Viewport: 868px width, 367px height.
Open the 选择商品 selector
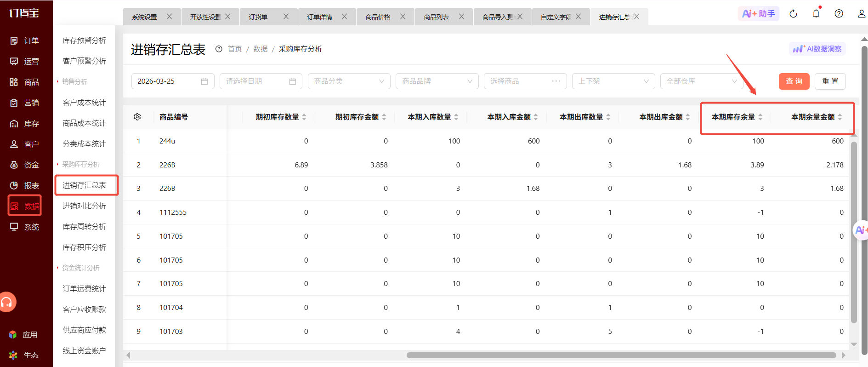(525, 81)
